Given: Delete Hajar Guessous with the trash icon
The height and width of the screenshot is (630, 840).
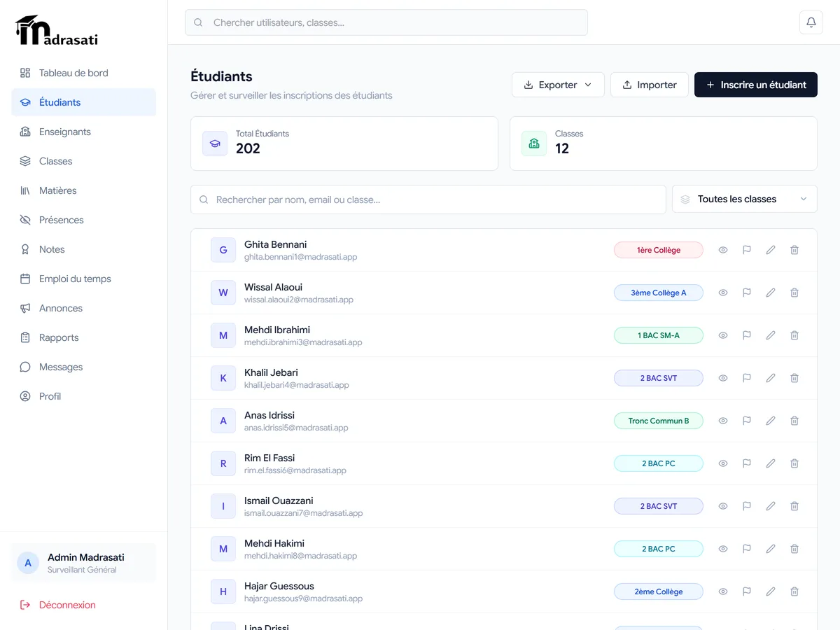Looking at the screenshot, I should coord(794,591).
